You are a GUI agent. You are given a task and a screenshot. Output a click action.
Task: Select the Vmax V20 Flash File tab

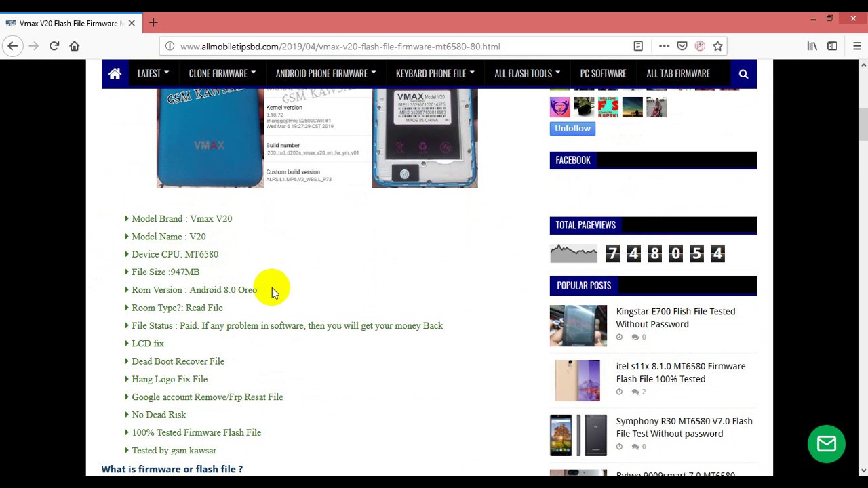(70, 23)
